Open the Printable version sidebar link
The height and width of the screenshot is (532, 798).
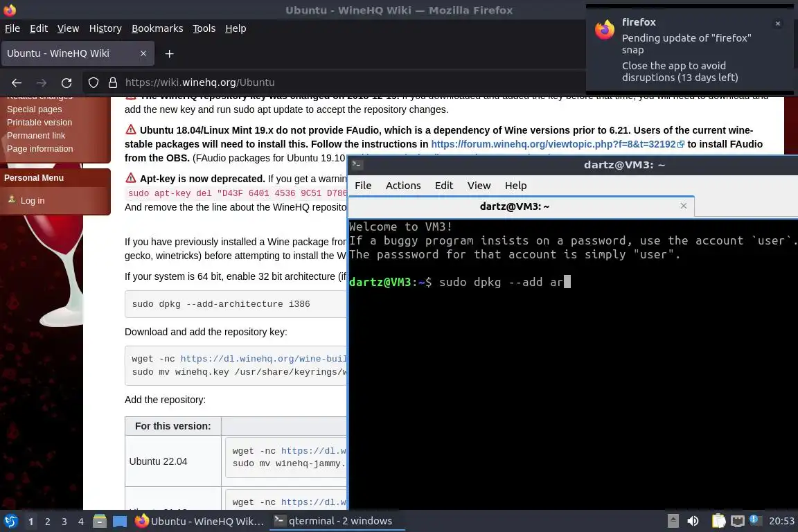tap(39, 122)
